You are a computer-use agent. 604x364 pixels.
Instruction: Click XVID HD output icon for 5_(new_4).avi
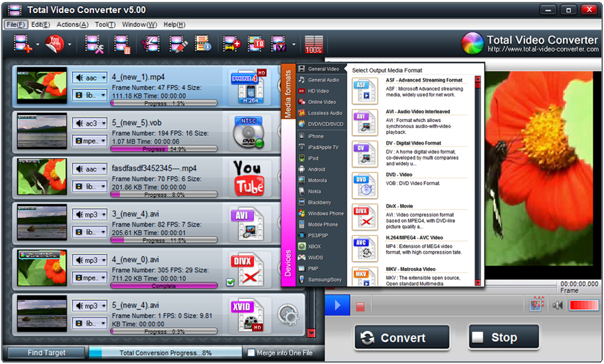247,315
